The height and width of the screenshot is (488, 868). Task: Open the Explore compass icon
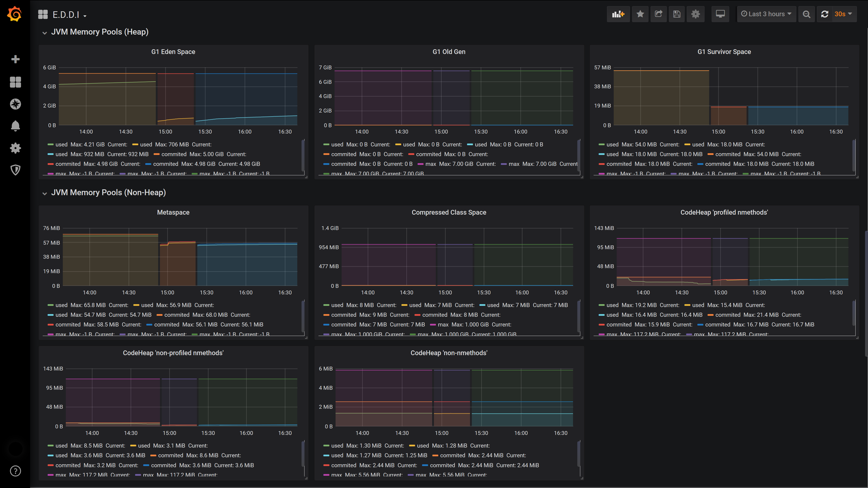[15, 104]
